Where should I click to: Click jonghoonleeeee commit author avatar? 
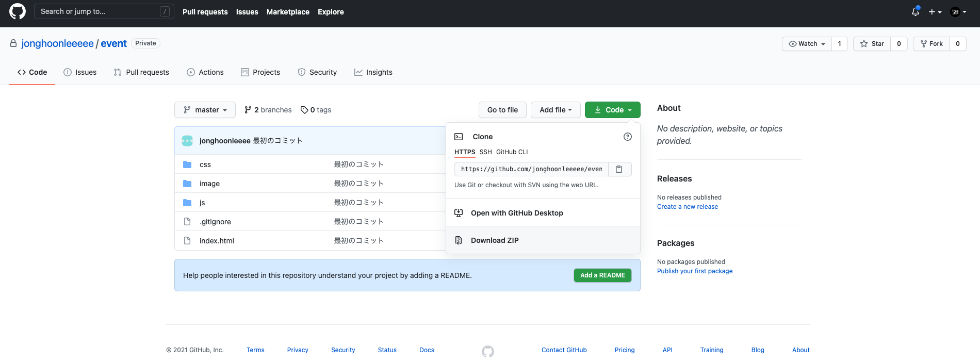[187, 141]
